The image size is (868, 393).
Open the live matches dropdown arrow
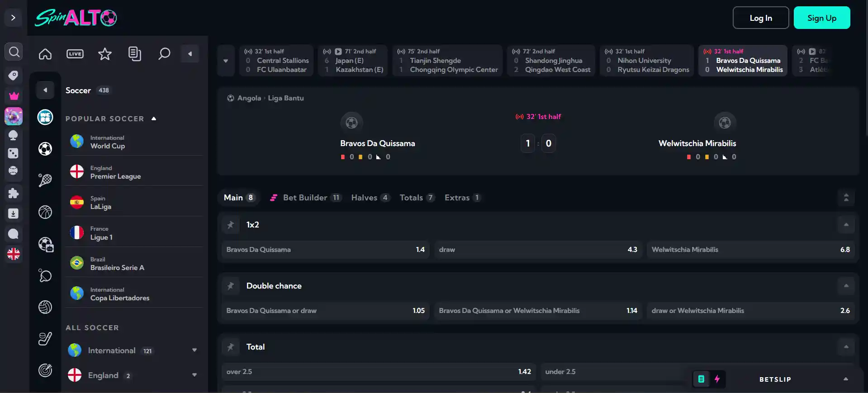(x=226, y=61)
